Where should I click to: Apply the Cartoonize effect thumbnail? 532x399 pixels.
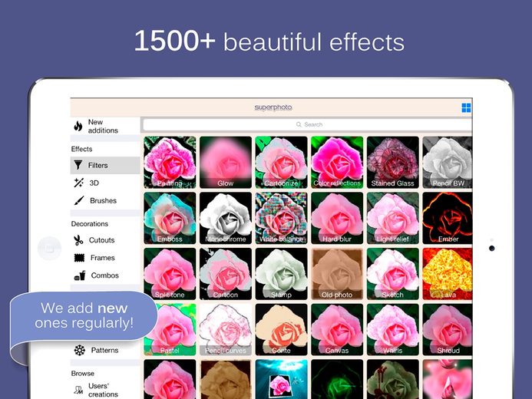tap(281, 163)
